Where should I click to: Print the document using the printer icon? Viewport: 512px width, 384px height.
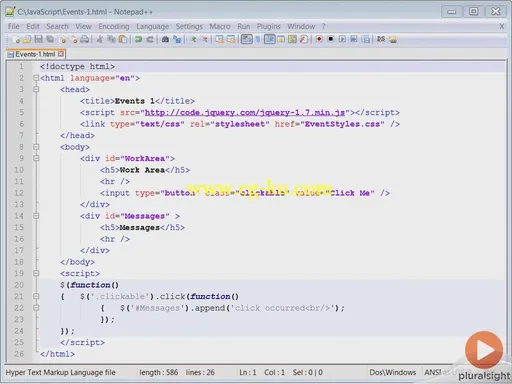85,39
